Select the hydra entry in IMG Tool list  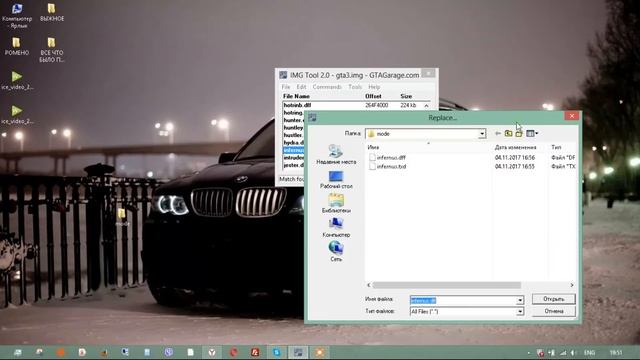click(x=293, y=142)
